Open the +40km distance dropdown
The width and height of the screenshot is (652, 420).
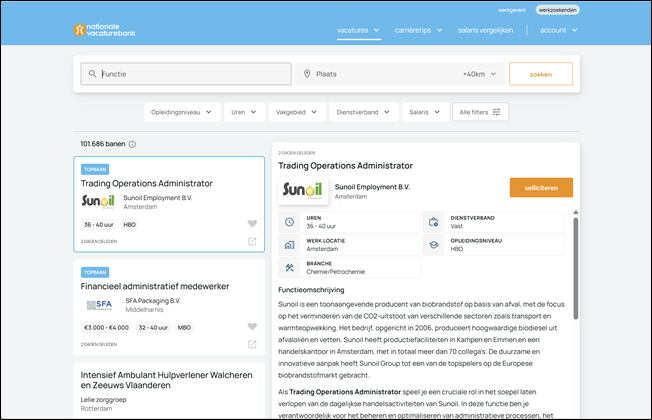(479, 74)
